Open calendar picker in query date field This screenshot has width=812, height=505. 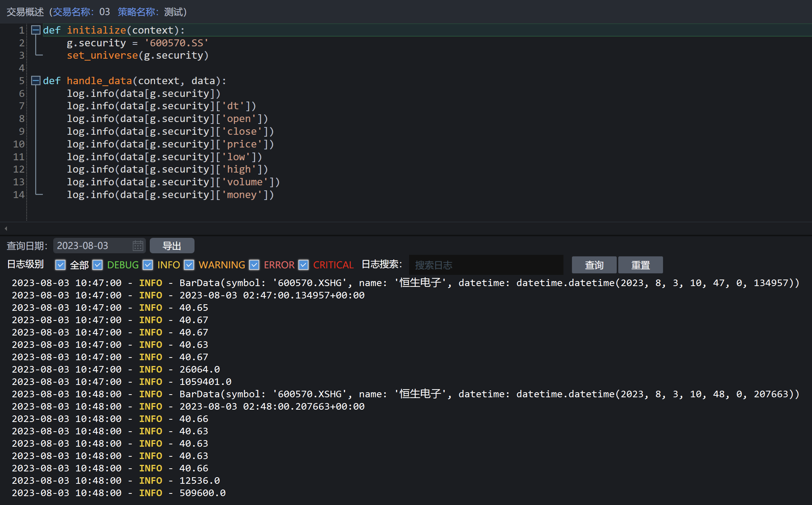point(138,246)
